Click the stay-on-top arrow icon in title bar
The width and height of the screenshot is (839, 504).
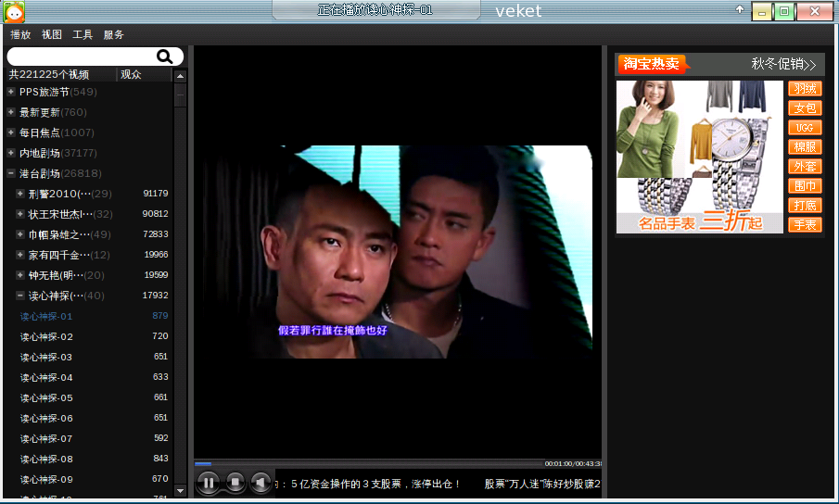(x=740, y=9)
